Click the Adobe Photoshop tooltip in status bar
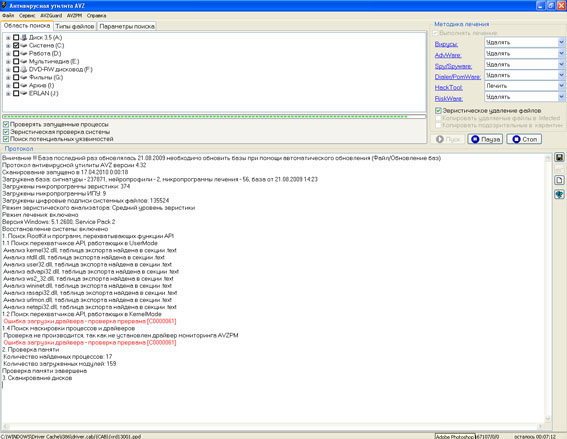Viewport: 567px width, 439px height. tap(455, 436)
